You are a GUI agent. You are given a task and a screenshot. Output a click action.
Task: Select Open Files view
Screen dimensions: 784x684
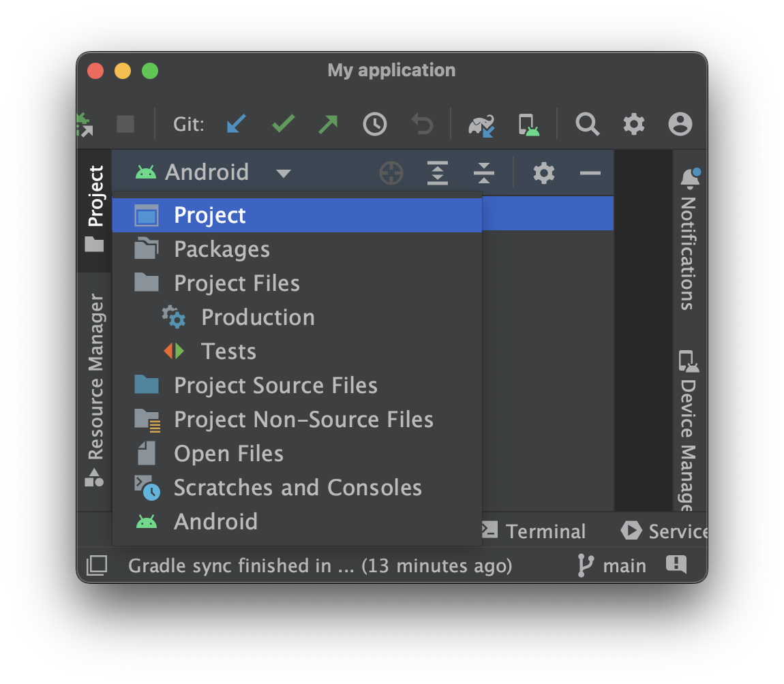click(297, 453)
